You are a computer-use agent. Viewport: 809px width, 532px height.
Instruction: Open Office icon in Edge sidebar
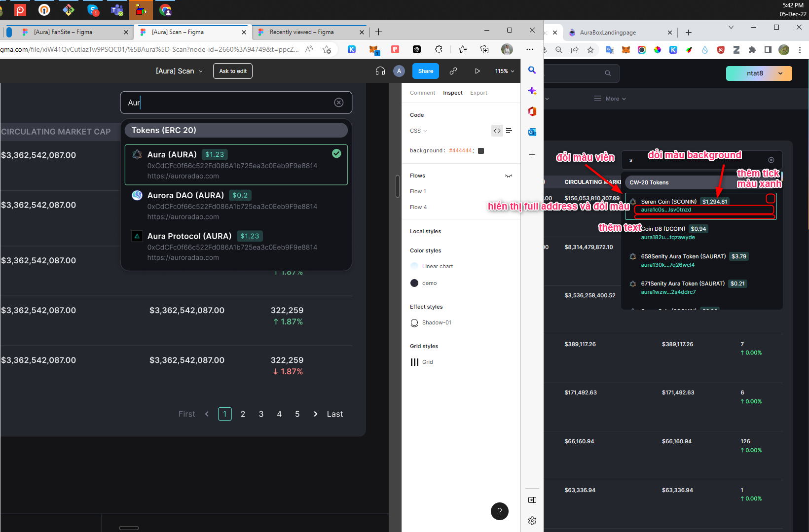coord(532,111)
